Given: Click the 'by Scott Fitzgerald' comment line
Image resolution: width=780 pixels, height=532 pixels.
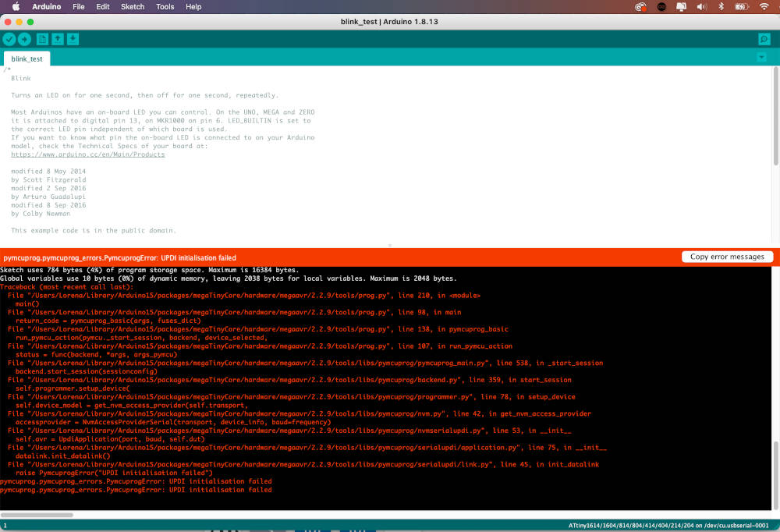Looking at the screenshot, I should coord(48,179).
